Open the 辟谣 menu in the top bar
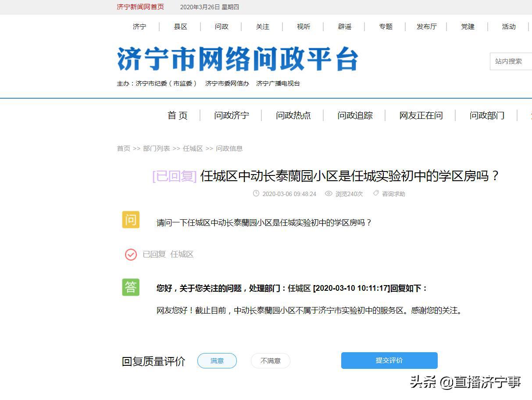 click(x=345, y=27)
